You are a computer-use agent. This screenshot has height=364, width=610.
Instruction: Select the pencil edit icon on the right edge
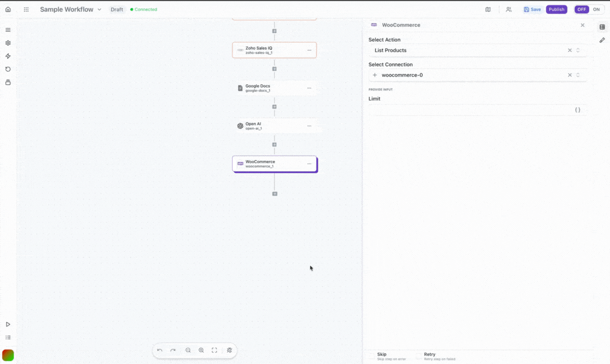click(x=602, y=40)
